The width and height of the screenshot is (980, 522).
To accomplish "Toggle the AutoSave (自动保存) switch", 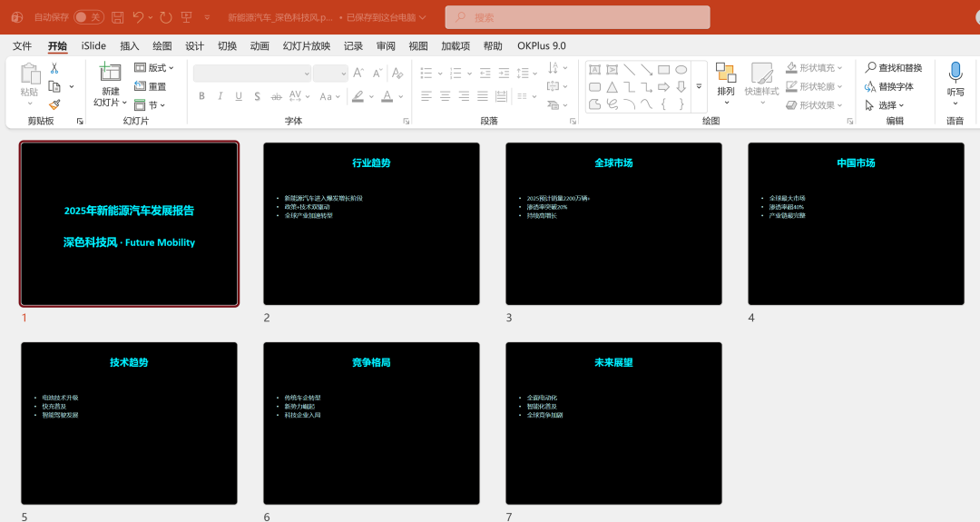I will [89, 17].
